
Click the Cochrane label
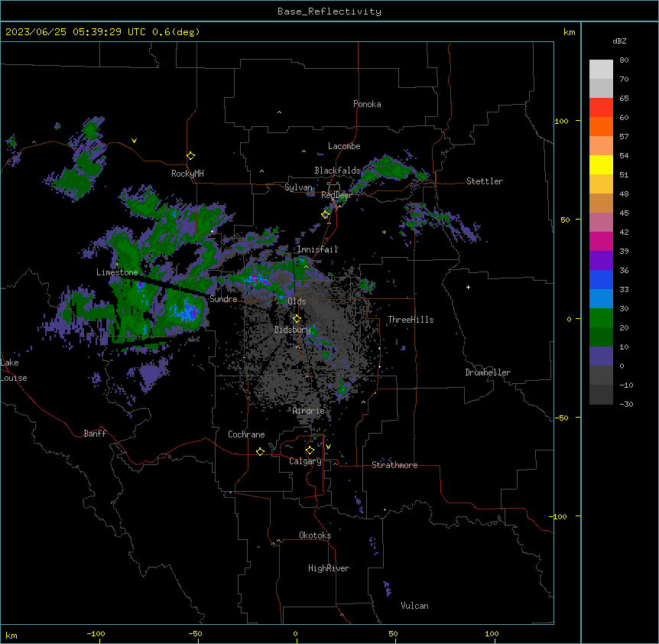coord(246,434)
